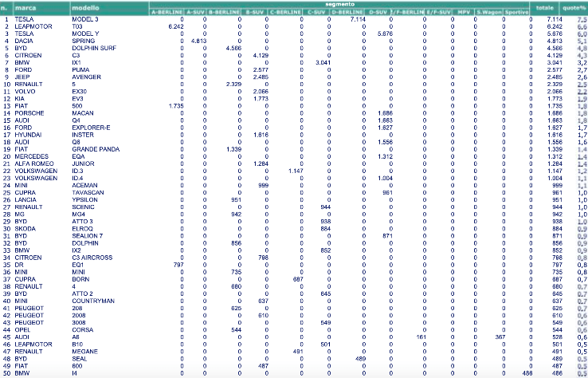Click the 'EXPLORER-E' model cell
Image resolution: width=588 pixels, height=378 pixels.
coord(90,127)
